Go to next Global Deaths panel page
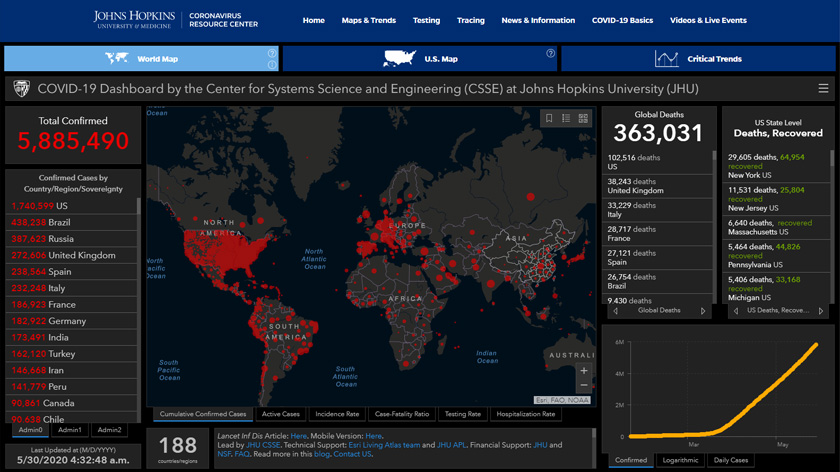This screenshot has height=472, width=840. pyautogui.click(x=703, y=311)
